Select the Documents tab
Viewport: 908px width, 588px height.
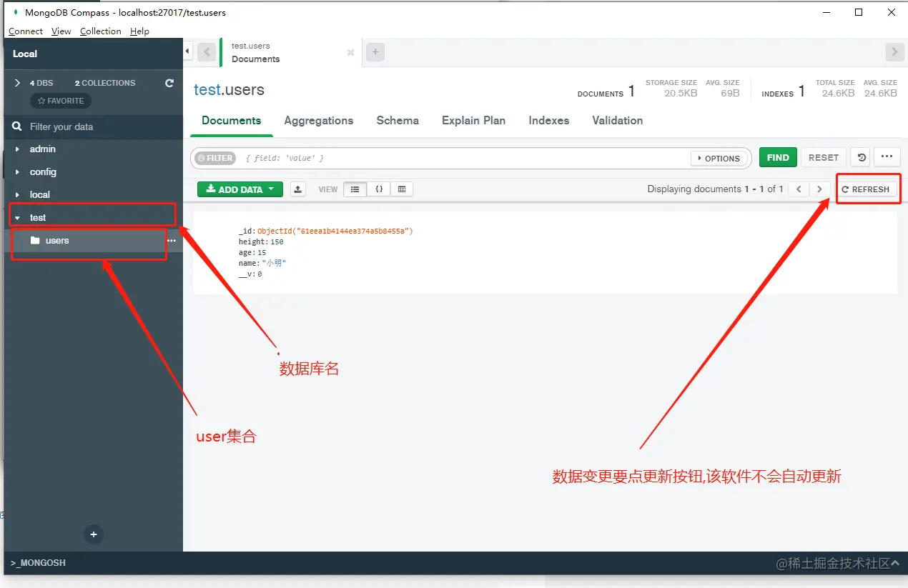pos(232,121)
